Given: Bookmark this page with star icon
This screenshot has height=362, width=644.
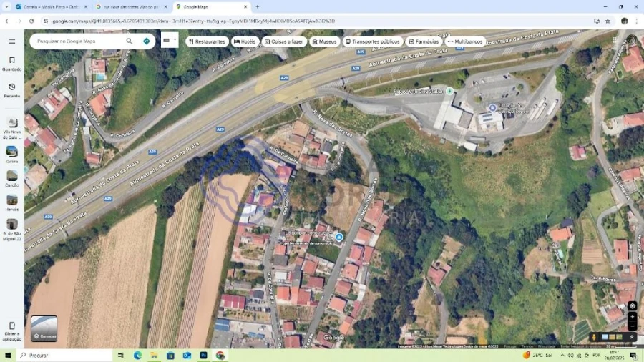Looking at the screenshot, I should 608,21.
